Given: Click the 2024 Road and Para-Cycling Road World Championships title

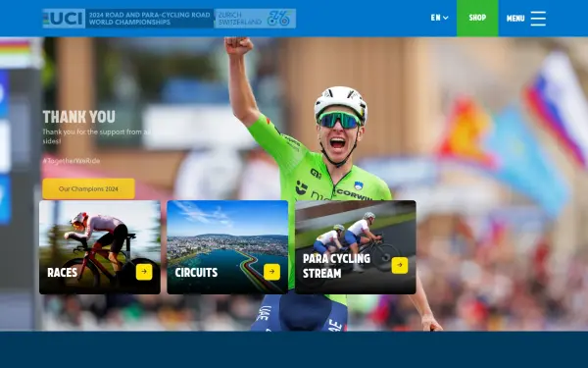Looking at the screenshot, I should 149,19.
